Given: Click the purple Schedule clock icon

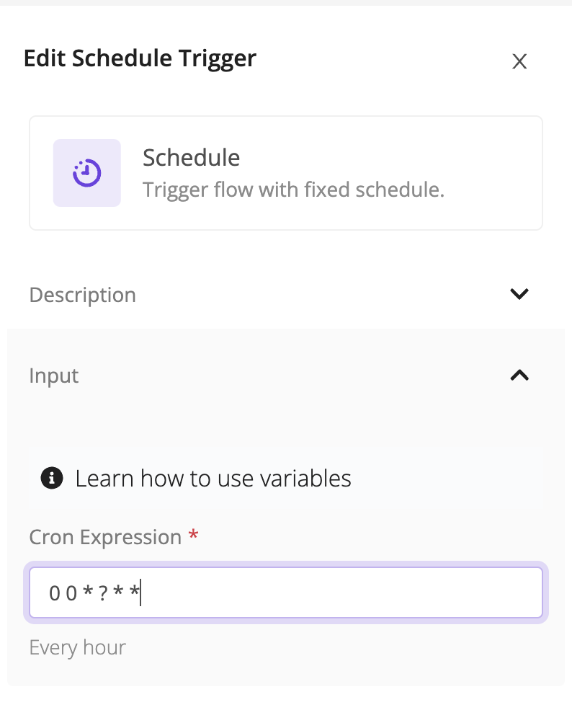Looking at the screenshot, I should (x=87, y=173).
